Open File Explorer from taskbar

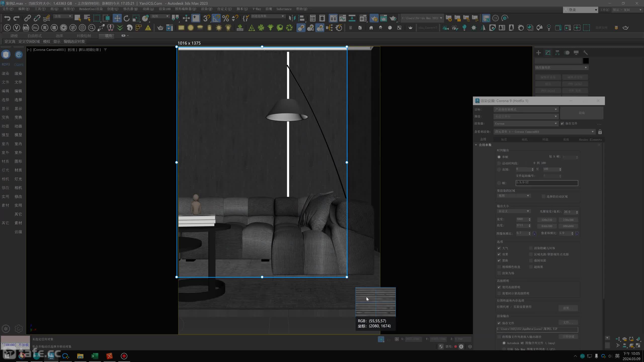point(80,356)
